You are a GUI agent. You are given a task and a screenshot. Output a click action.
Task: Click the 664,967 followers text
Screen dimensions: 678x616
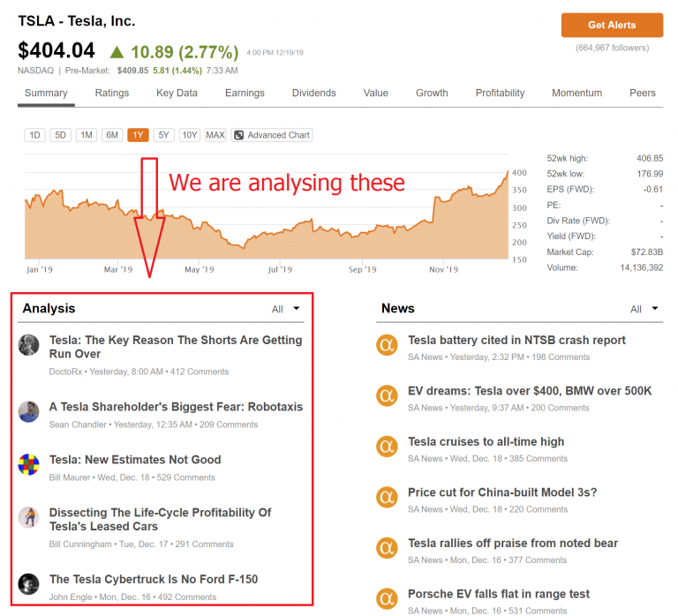click(x=612, y=48)
